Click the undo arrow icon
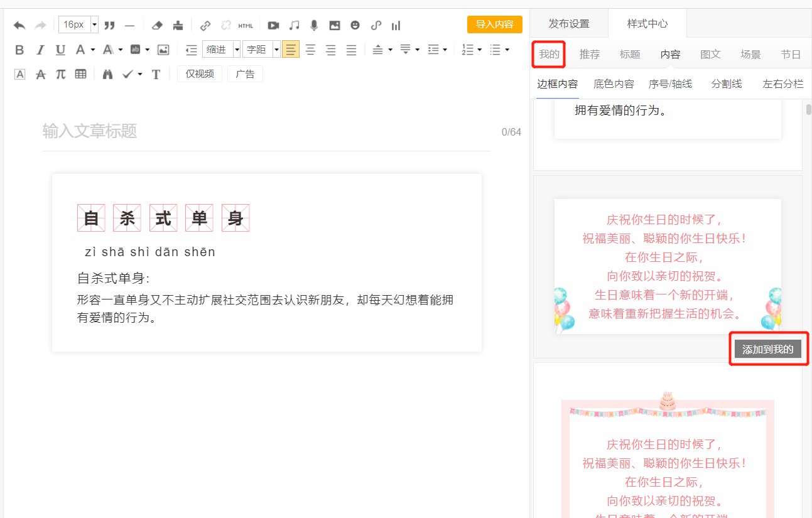Viewport: 812px width, 518px height. point(19,25)
